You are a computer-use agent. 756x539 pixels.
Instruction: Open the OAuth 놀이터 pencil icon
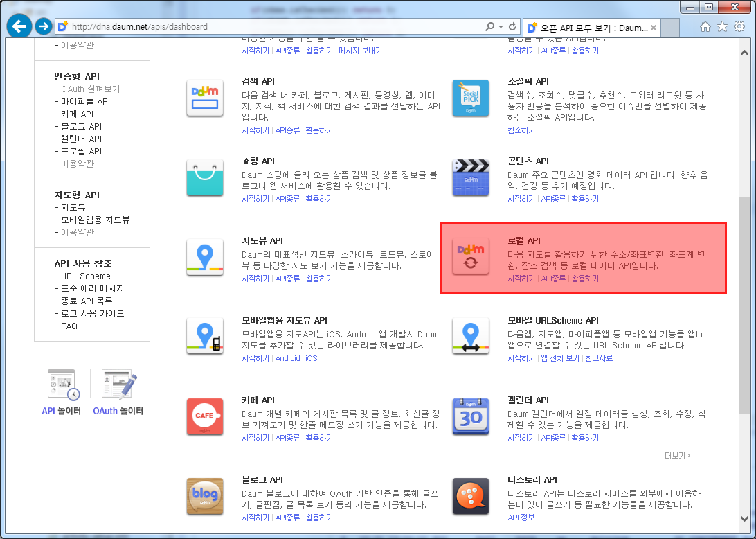point(119,385)
